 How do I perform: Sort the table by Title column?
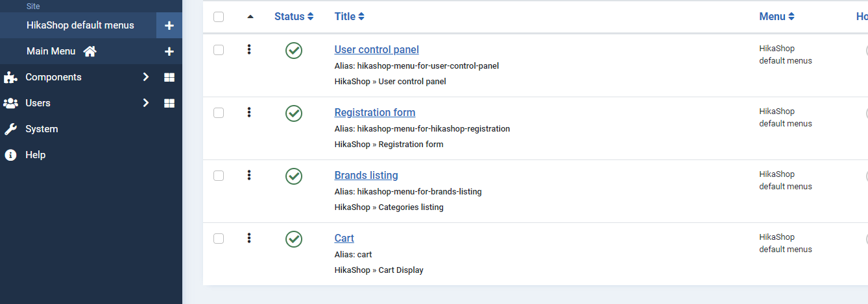click(x=349, y=17)
